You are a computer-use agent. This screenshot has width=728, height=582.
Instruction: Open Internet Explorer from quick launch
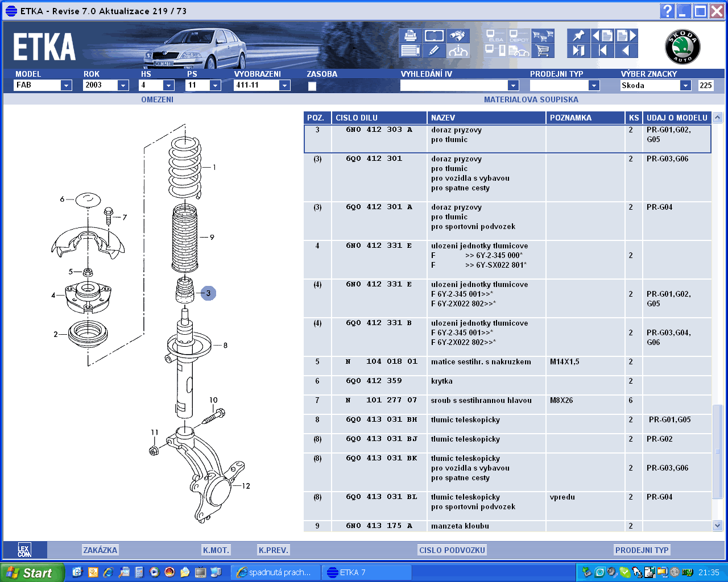click(x=108, y=572)
